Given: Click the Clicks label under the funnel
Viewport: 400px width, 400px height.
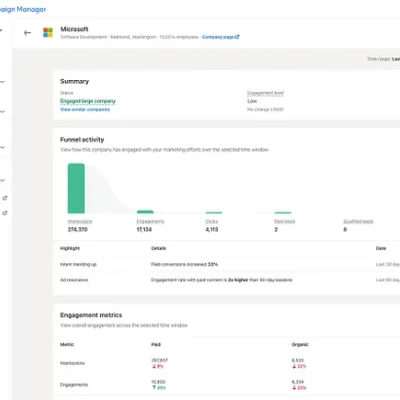Looking at the screenshot, I should (x=212, y=222).
